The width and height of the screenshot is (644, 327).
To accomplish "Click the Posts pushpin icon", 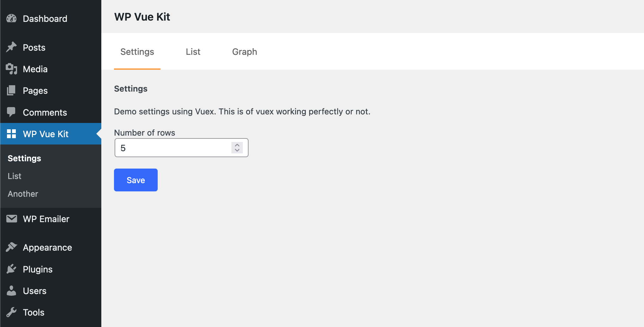I will tap(11, 47).
